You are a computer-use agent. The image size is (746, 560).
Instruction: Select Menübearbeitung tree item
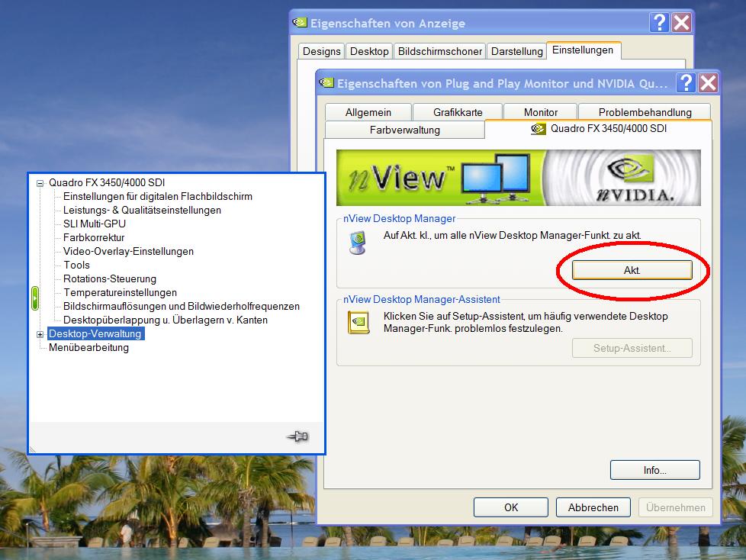89,348
